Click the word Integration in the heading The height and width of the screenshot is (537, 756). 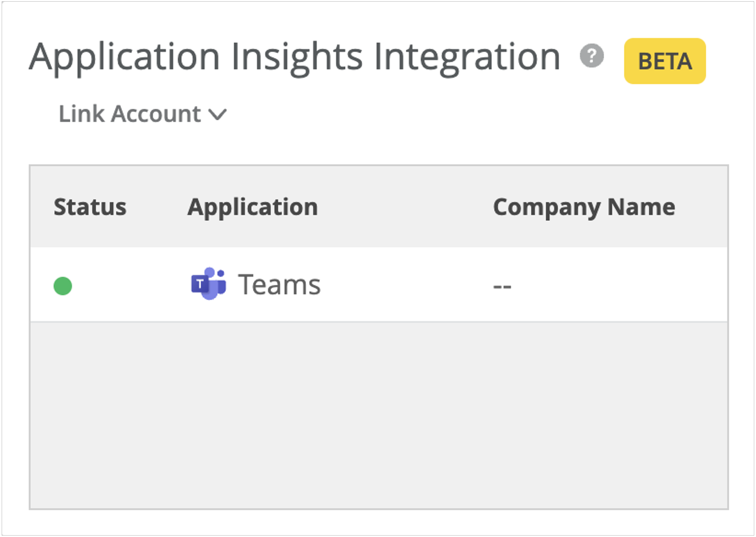(467, 57)
